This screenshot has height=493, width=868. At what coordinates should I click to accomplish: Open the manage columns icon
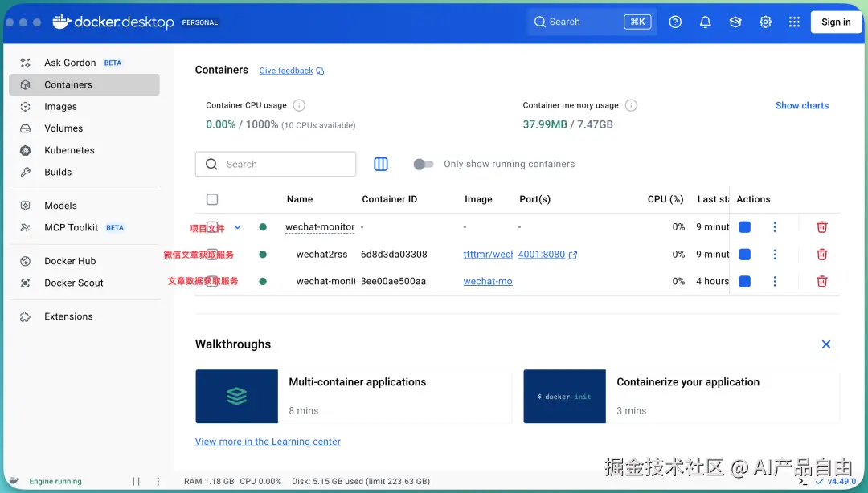(381, 165)
